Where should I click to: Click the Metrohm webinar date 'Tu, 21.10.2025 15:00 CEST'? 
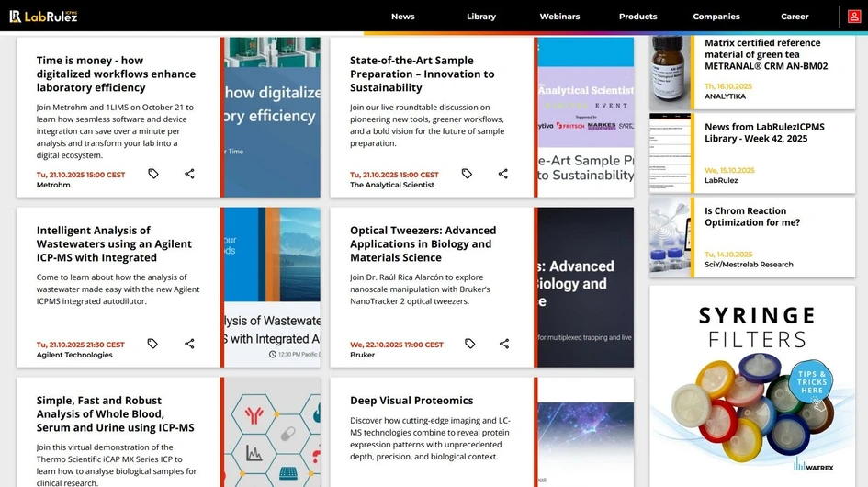(x=81, y=175)
